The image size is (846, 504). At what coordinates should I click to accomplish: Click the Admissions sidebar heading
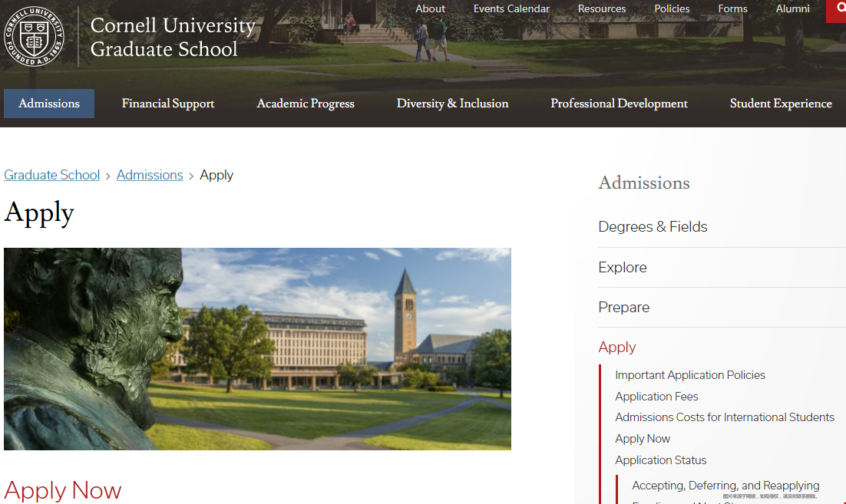pyautogui.click(x=644, y=183)
